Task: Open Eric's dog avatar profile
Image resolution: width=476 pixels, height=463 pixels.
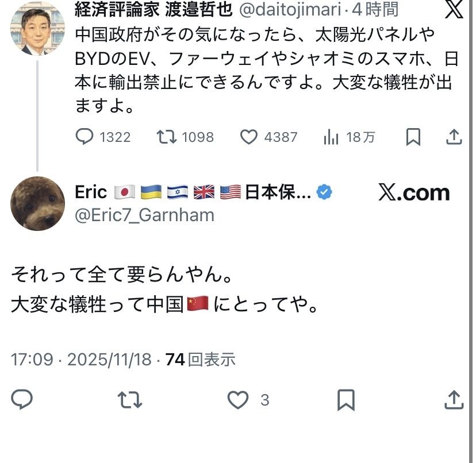Action: coord(37,203)
